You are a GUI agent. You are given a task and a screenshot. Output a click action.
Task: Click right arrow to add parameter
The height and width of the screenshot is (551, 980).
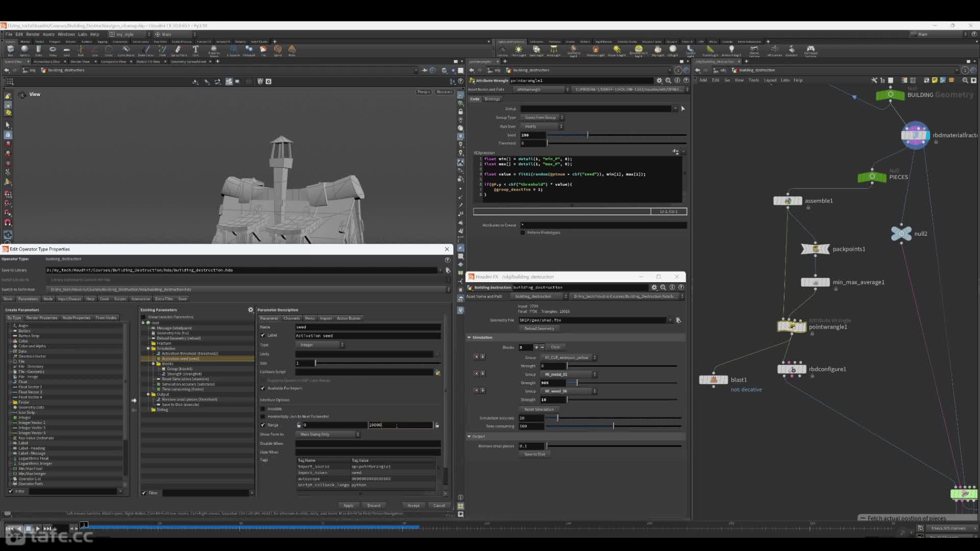134,400
